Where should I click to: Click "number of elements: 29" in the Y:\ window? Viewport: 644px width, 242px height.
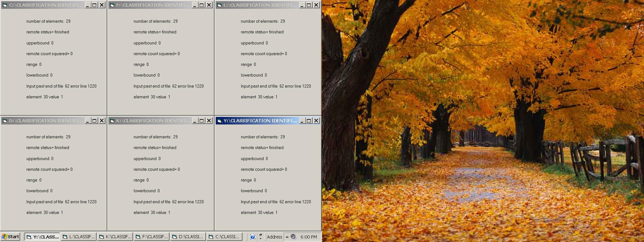tap(263, 137)
